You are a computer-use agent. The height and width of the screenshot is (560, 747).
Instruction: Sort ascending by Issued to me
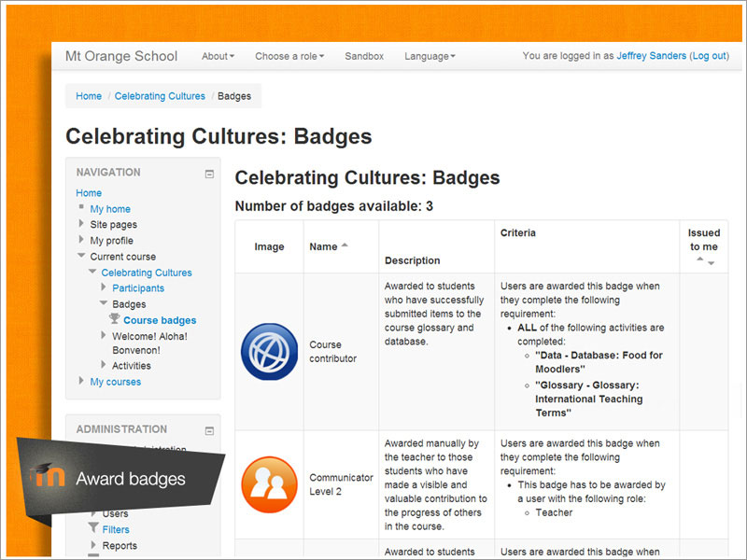coord(699,261)
